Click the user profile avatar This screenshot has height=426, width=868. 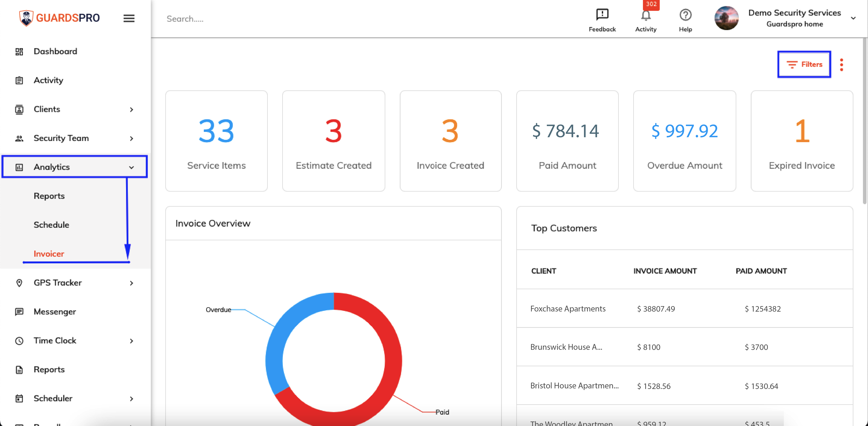click(726, 18)
